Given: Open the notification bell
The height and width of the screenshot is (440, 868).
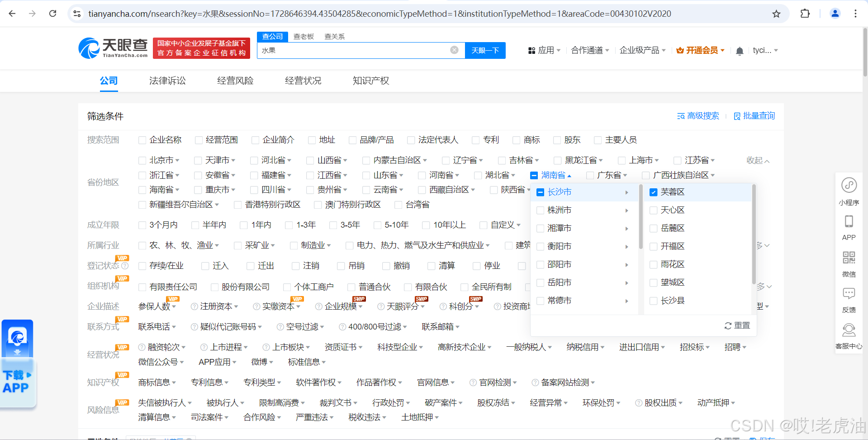Looking at the screenshot, I should coord(740,51).
